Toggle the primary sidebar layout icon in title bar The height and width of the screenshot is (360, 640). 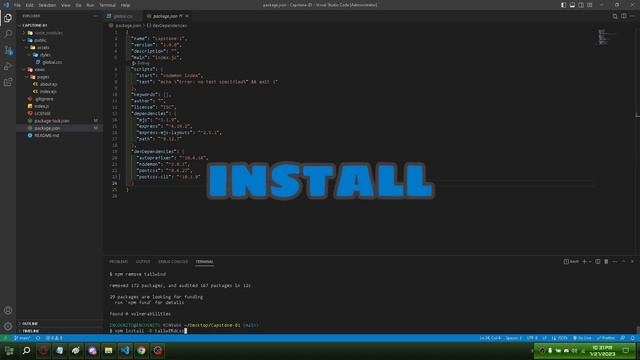(x=563, y=5)
